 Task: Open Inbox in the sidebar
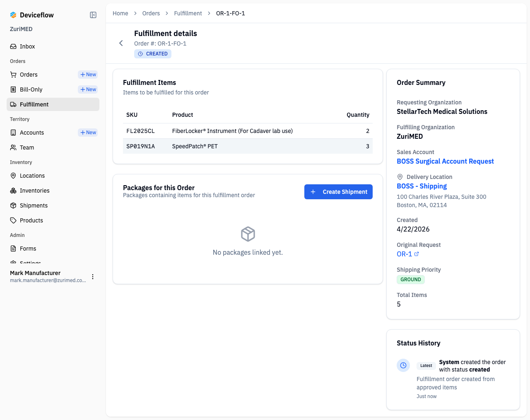[53, 46]
